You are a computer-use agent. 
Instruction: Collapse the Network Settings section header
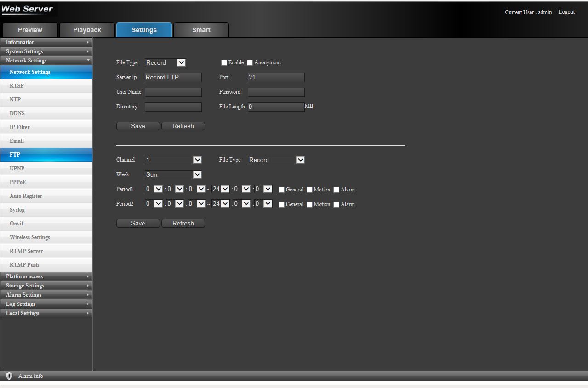46,61
